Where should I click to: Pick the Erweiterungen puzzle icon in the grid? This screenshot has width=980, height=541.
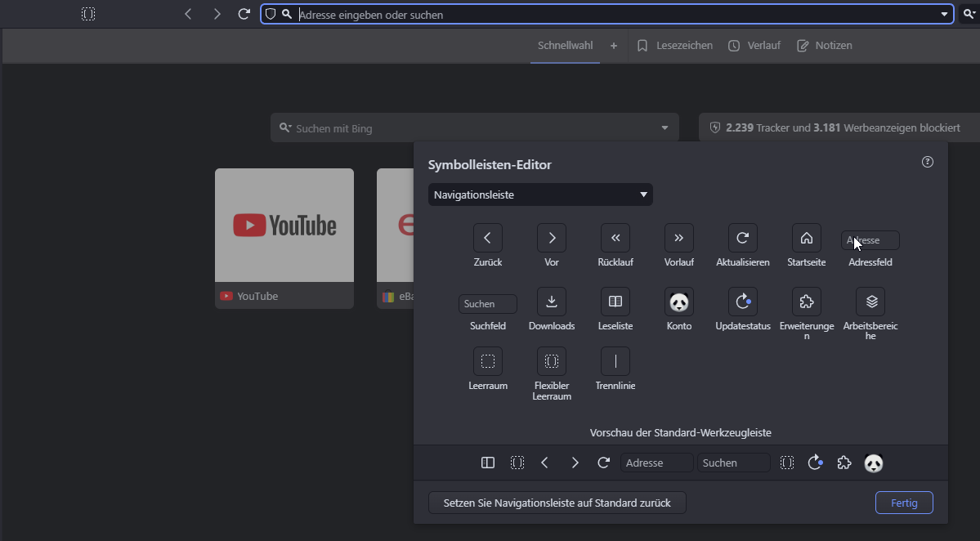pos(806,302)
